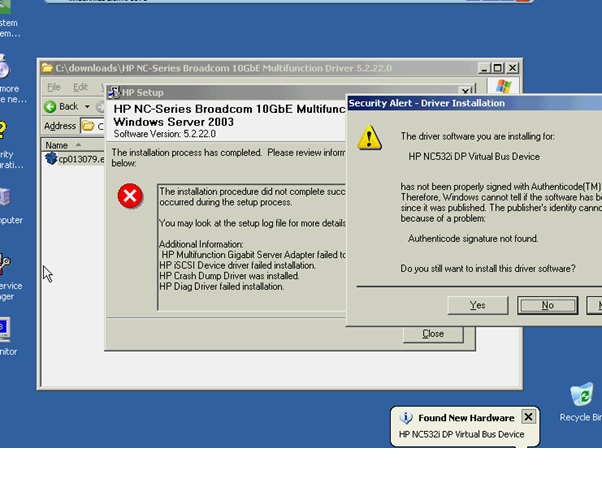This screenshot has height=480, width=602.
Task: Close the HP Setup results dialog
Action: 433,334
